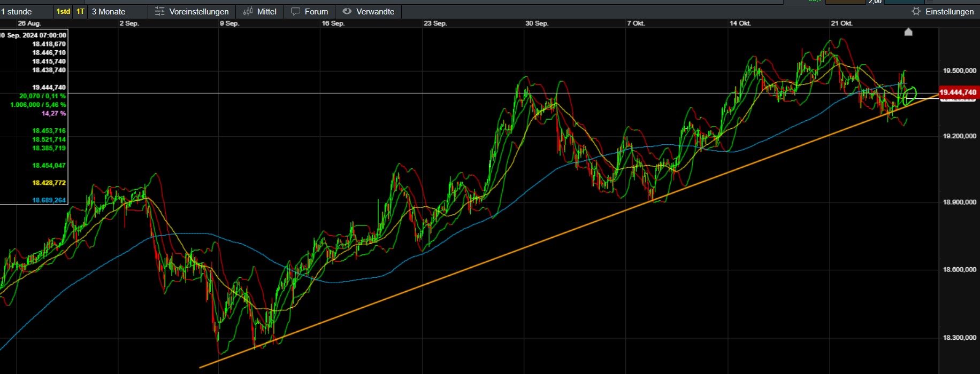The image size is (980, 374).
Task: Click the green 18.454,047 indicator value
Action: point(49,166)
